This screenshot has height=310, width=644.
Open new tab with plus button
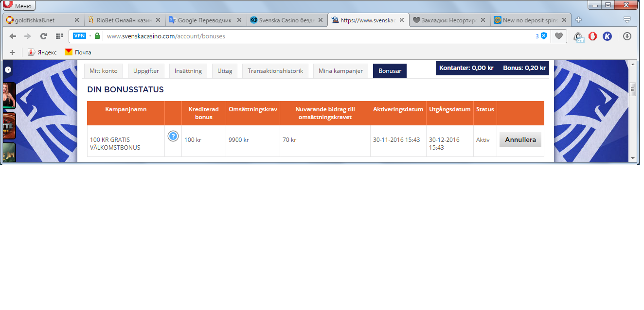(578, 20)
